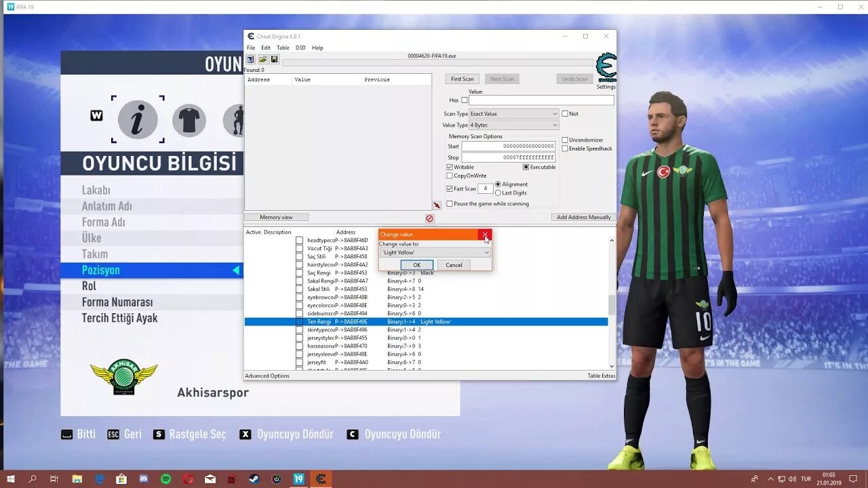Viewport: 868px width, 488px height.
Task: Click the copy-to-address-list arrow icon
Action: (437, 205)
